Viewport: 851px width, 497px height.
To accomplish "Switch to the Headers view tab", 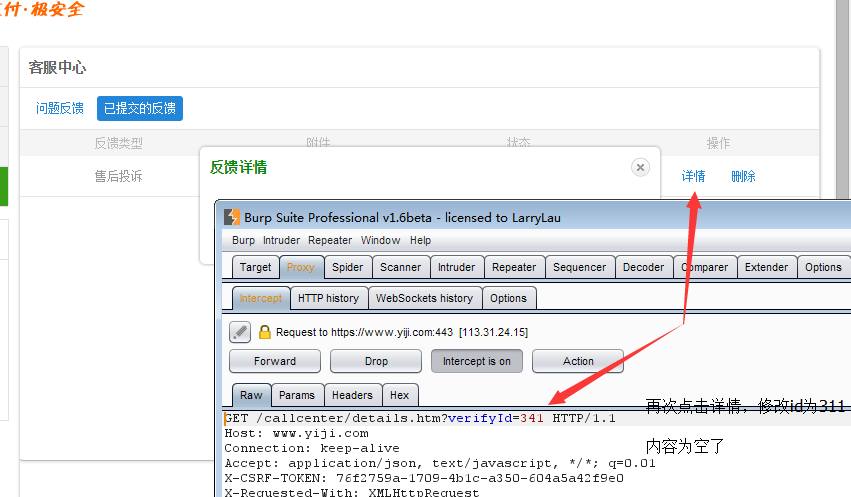I will 352,396.
